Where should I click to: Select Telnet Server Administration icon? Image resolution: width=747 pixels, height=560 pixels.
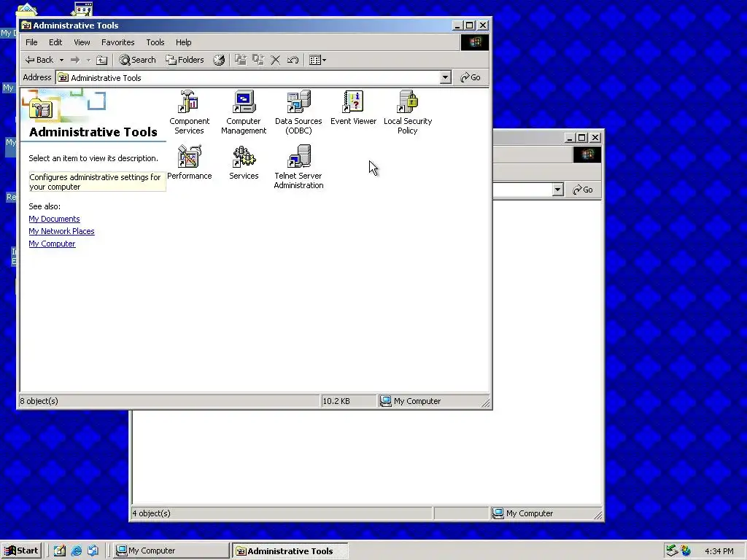tap(298, 167)
